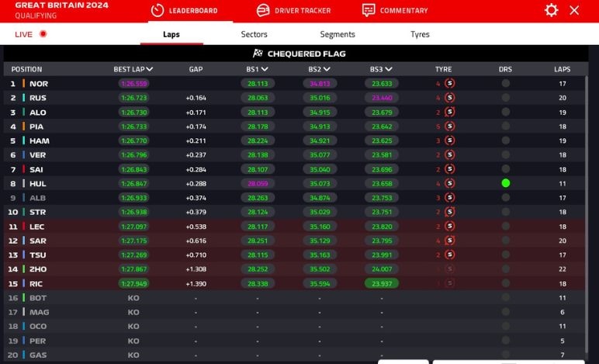The image size is (599, 364).
Task: Open the settings gear icon
Action: [551, 10]
